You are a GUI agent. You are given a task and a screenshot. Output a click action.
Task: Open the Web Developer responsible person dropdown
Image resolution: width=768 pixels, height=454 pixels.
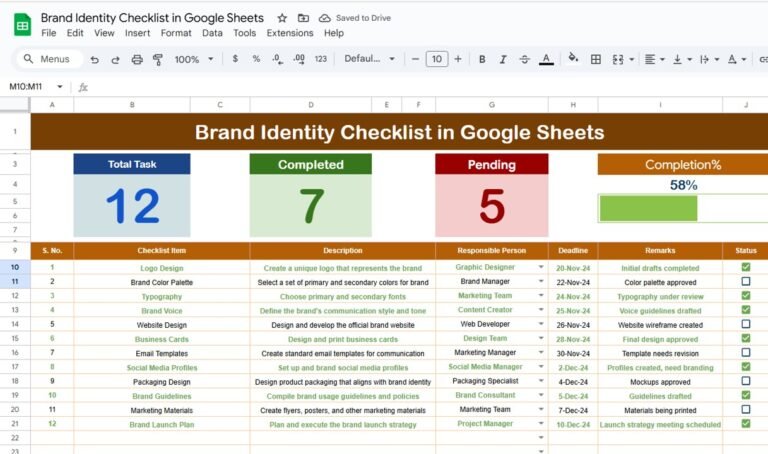click(x=541, y=324)
